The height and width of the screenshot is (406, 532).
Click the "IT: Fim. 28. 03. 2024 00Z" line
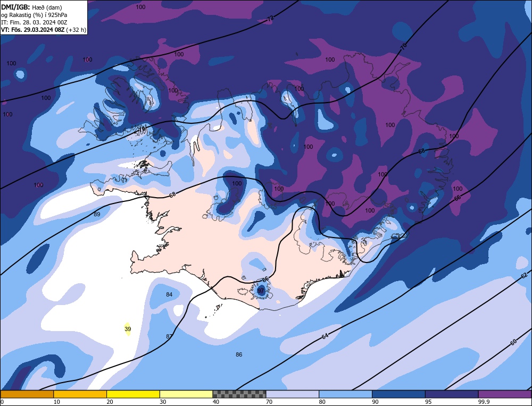click(x=34, y=22)
